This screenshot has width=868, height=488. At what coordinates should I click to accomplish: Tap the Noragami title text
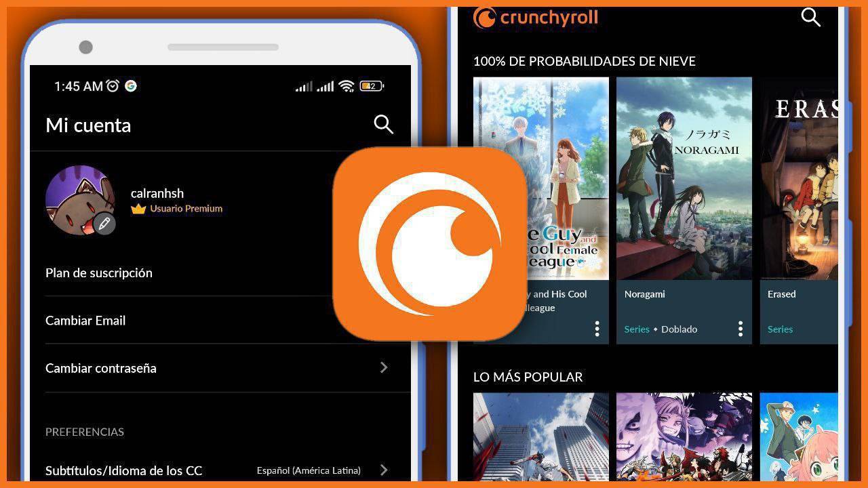(645, 294)
